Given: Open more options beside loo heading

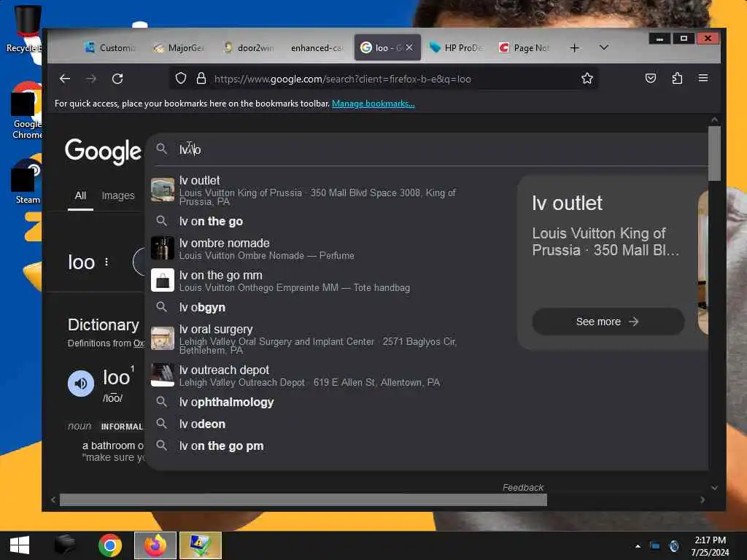Looking at the screenshot, I should tap(107, 262).
